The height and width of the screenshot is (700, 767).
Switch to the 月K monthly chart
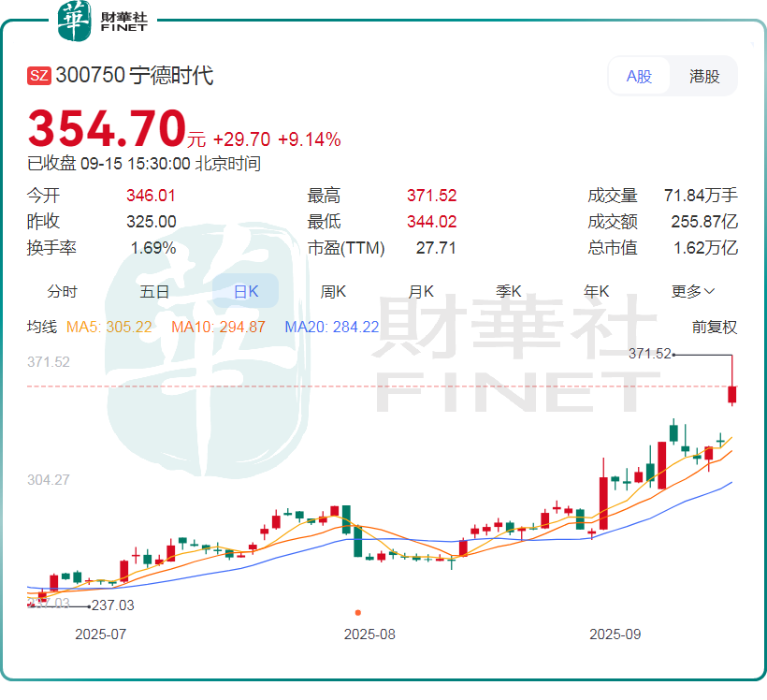pos(421,291)
